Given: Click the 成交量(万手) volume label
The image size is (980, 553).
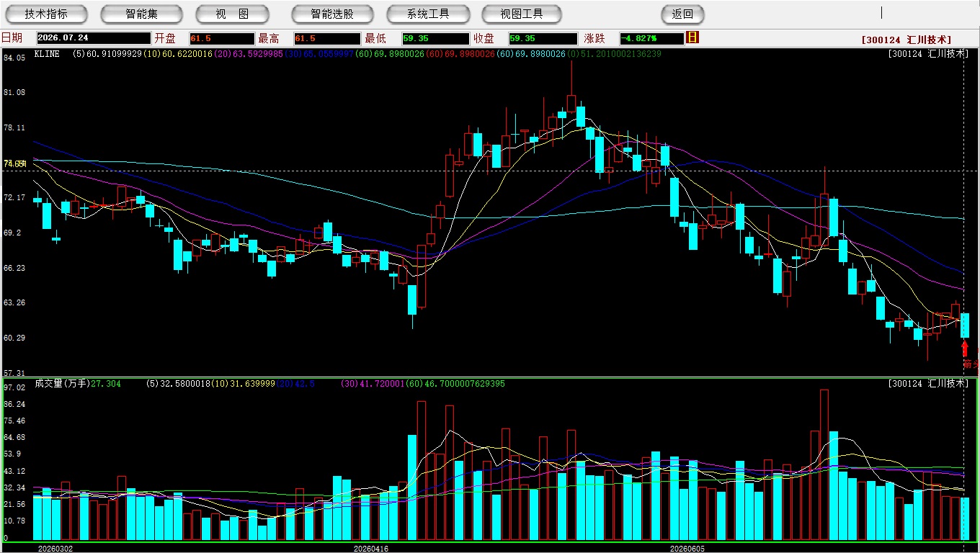Looking at the screenshot, I should point(62,384).
